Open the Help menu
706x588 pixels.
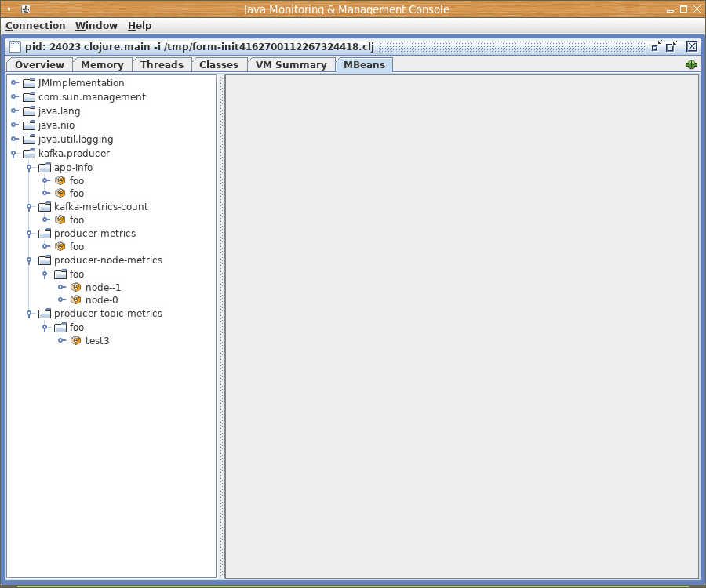tap(140, 26)
